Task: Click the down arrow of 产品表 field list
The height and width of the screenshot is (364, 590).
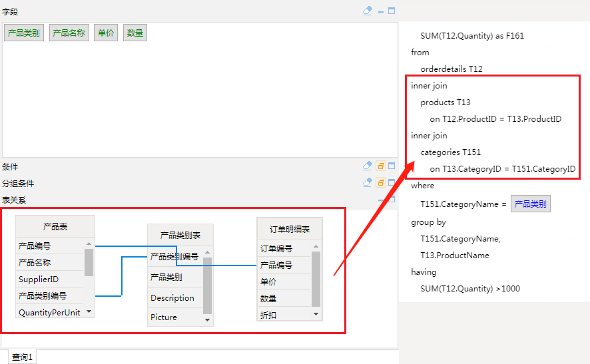Action: [89, 311]
